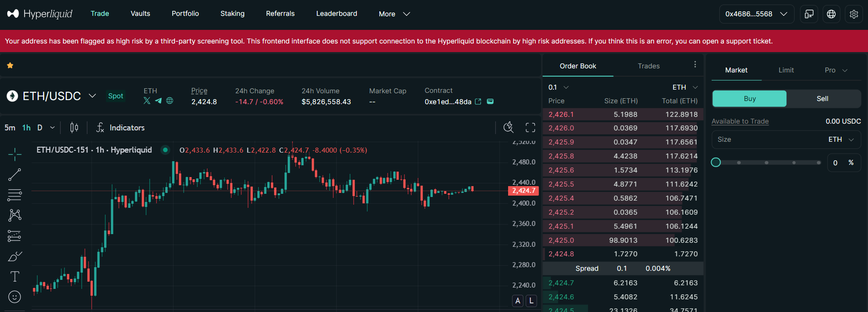Open candlestick chart style menu
868x312 pixels.
(x=74, y=128)
